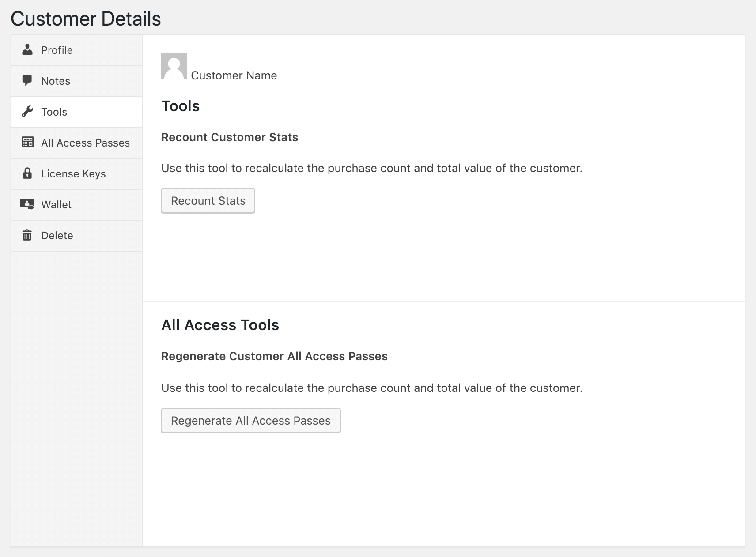Image resolution: width=756 pixels, height=557 pixels.
Task: Open the Profile tab label
Action: [x=57, y=50]
